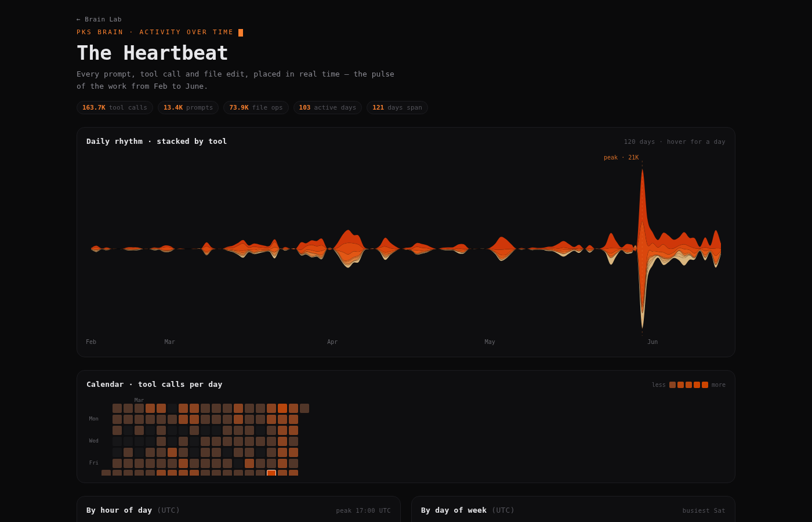Click the 121 days span pill
This screenshot has height=522, width=812.
pyautogui.click(x=397, y=107)
